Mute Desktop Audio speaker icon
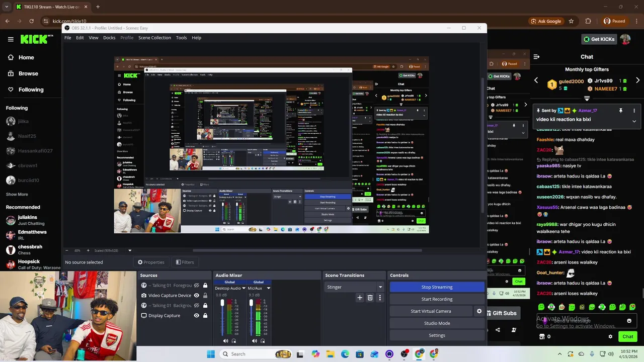The height and width of the screenshot is (362, 644). tap(225, 341)
